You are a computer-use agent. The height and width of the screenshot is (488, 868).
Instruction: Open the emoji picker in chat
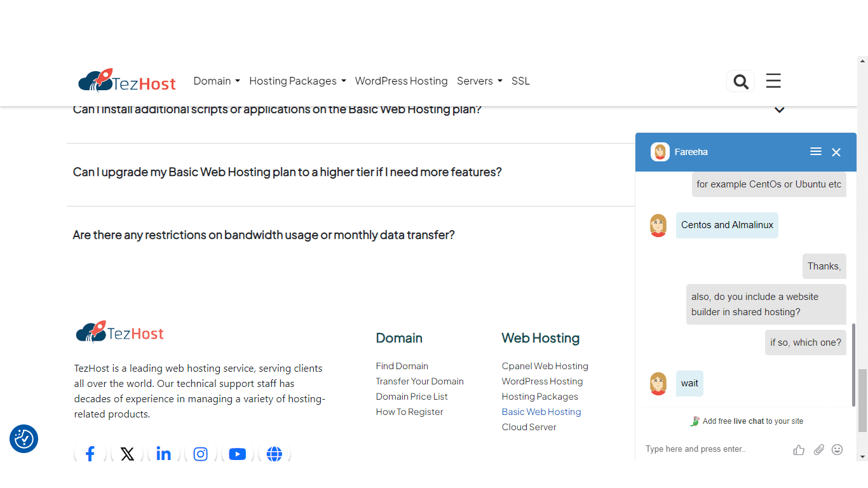pos(837,449)
